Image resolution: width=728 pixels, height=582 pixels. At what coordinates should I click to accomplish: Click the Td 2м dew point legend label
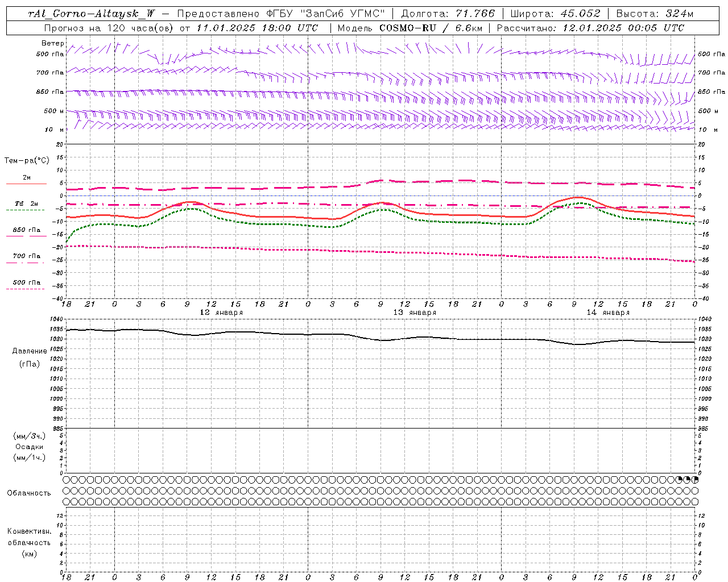pos(26,203)
